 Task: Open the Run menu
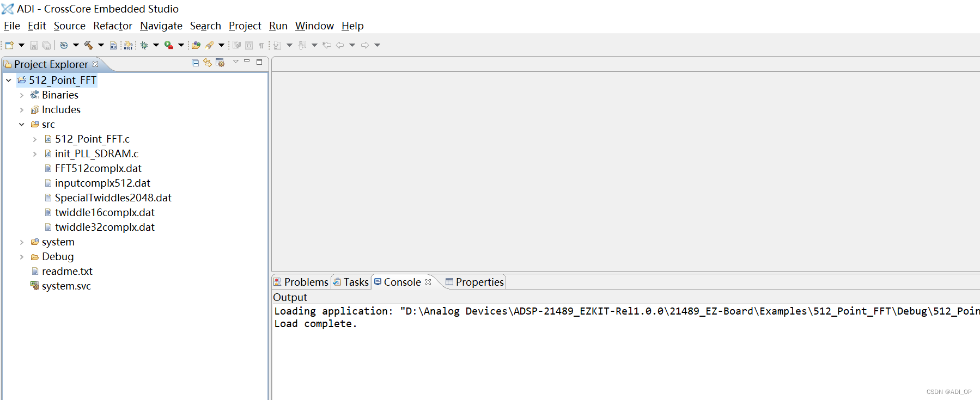(x=278, y=26)
